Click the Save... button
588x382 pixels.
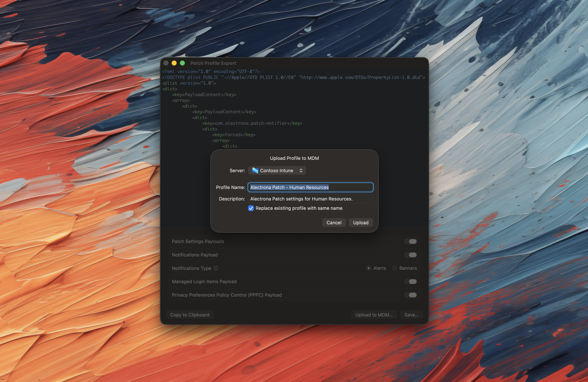[x=411, y=315]
